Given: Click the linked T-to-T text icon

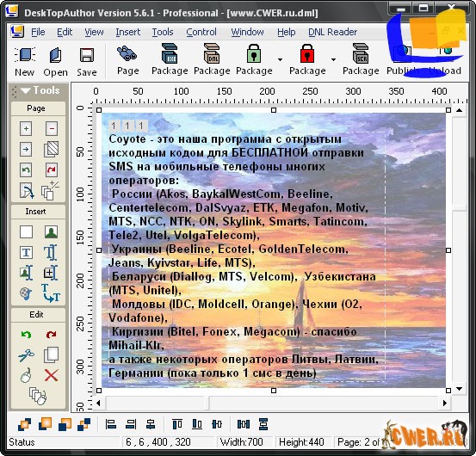Looking at the screenshot, I should click(51, 293).
